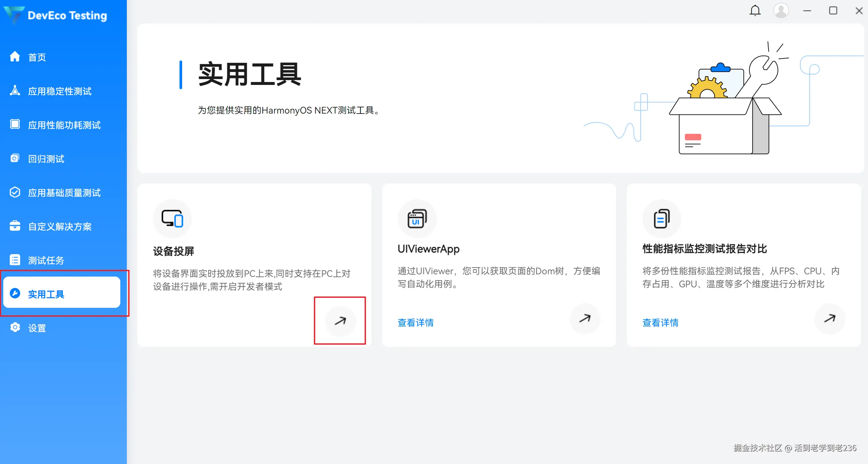
Task: Click the notification bell icon
Action: pos(755,11)
